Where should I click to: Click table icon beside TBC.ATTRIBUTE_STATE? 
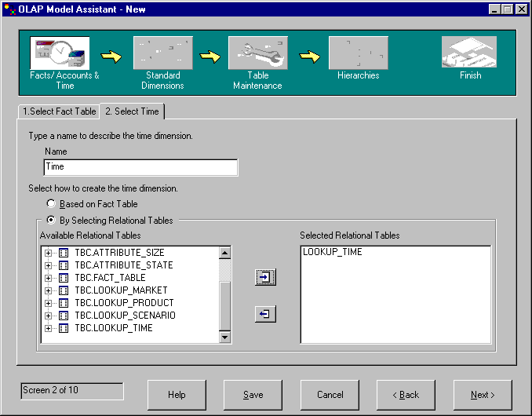(x=64, y=265)
